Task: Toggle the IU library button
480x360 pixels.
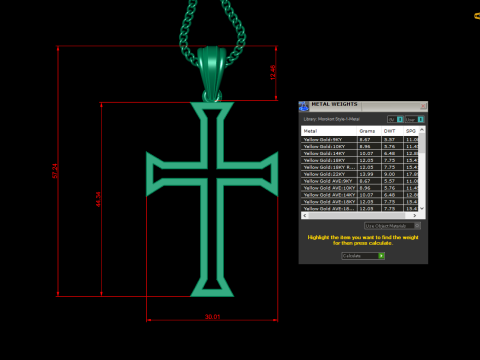Action: pos(395,119)
